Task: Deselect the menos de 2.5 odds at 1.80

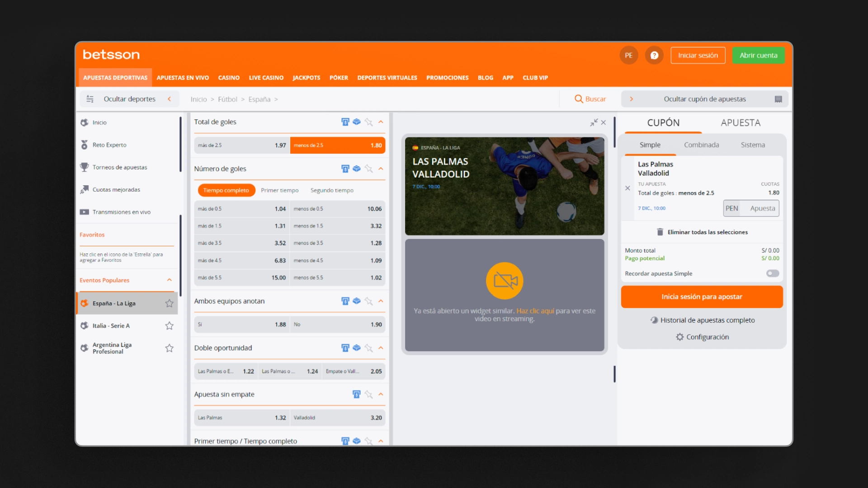Action: (x=338, y=145)
